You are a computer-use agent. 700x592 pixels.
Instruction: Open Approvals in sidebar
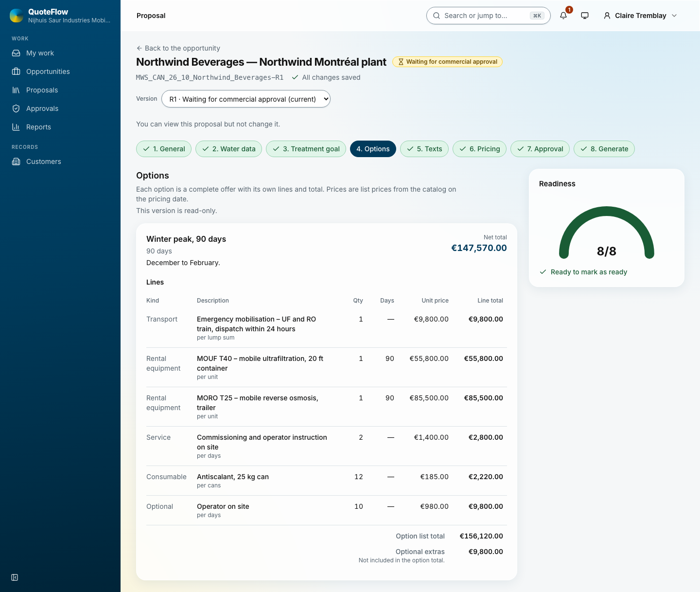pos(60,108)
